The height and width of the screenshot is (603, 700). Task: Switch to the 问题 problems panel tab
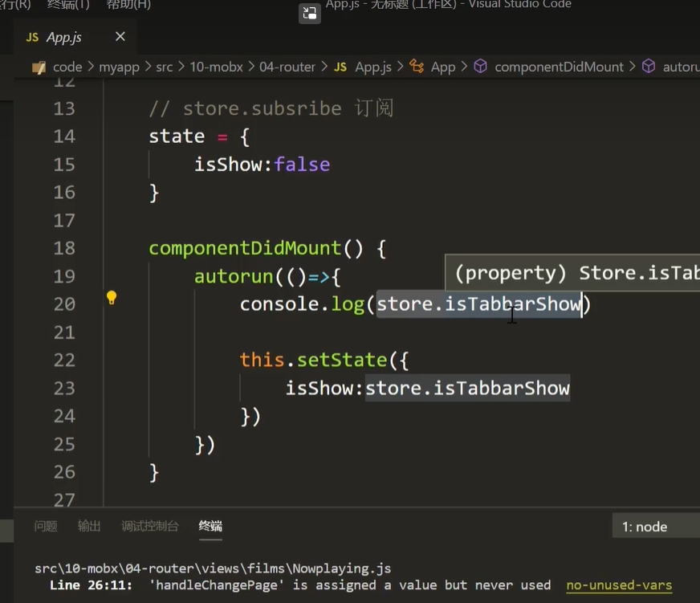[x=46, y=526]
